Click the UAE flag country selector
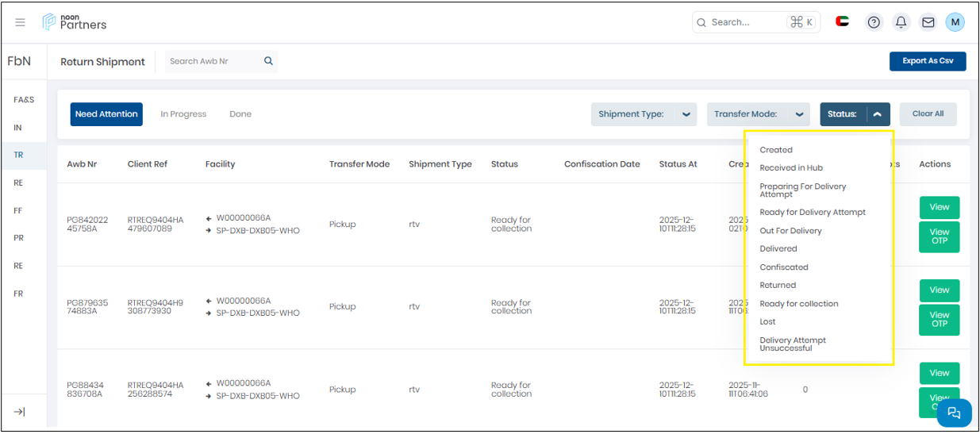Screen dimensions: 980x434 843,22
